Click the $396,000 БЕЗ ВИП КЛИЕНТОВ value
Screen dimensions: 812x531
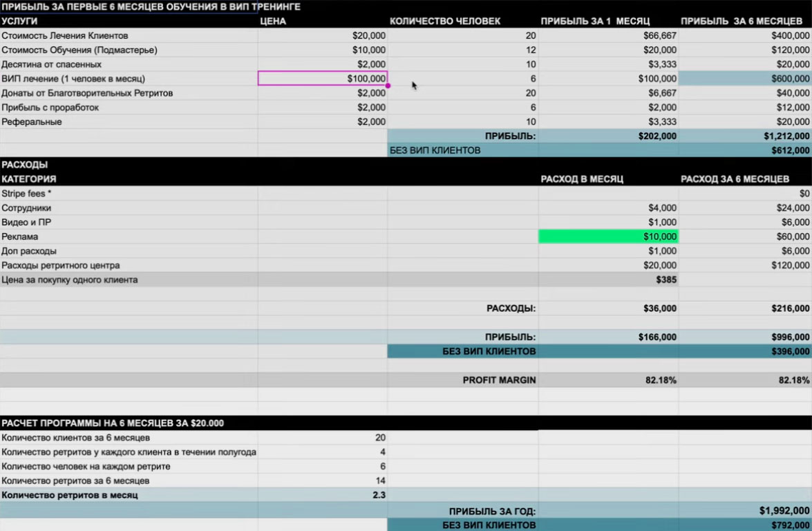point(745,351)
